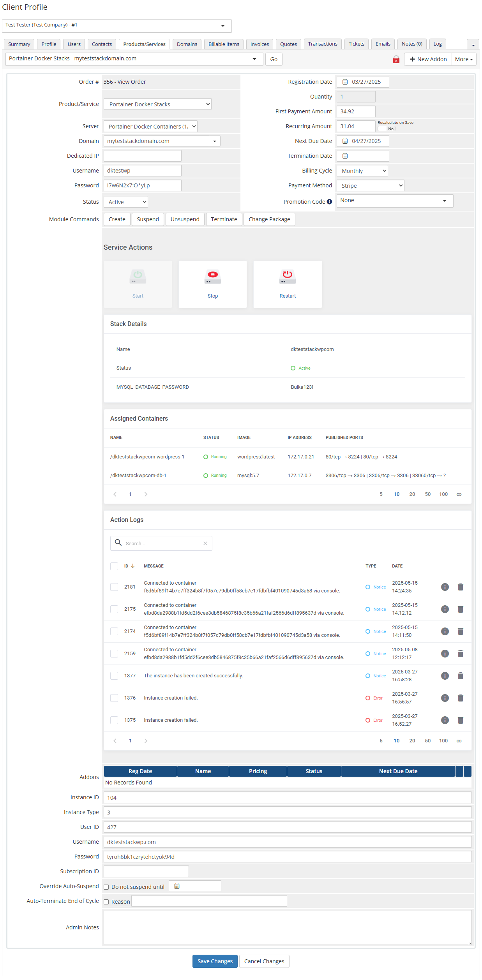Open the Invoices tab

pos(260,44)
